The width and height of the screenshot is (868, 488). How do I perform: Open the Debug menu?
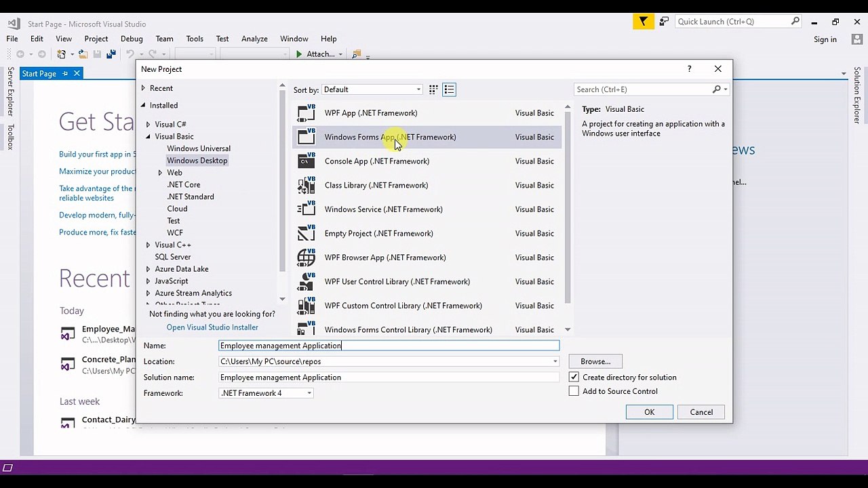(132, 39)
